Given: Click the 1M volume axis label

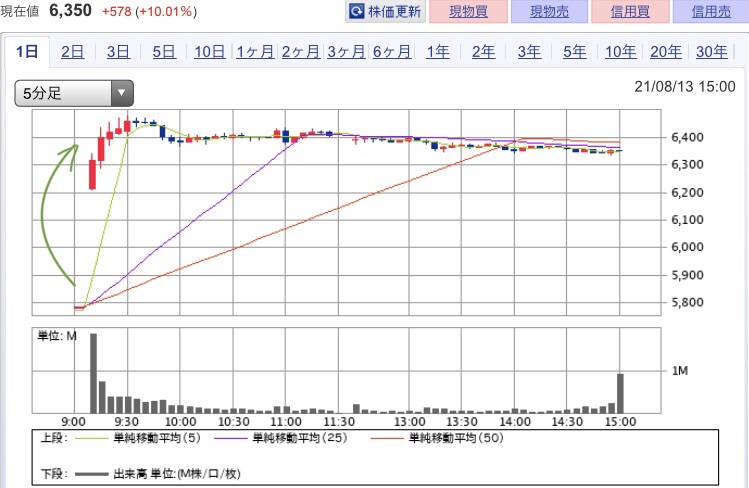Looking at the screenshot, I should coord(680,371).
